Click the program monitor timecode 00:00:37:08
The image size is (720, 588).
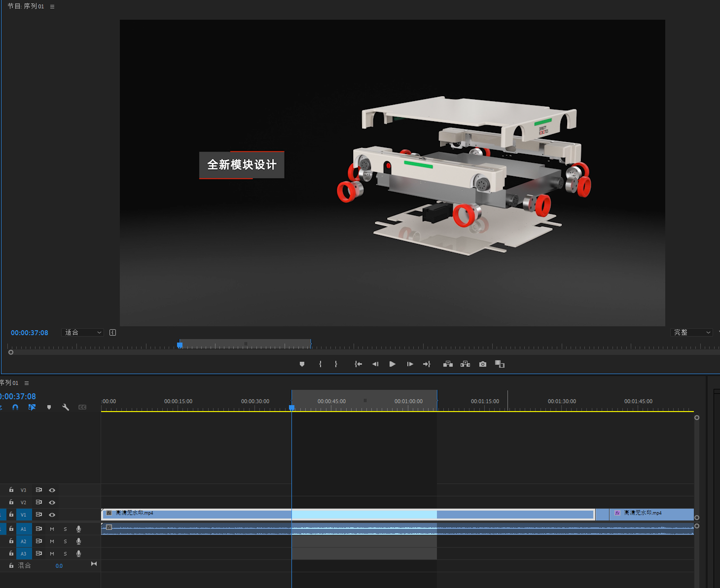tap(30, 333)
